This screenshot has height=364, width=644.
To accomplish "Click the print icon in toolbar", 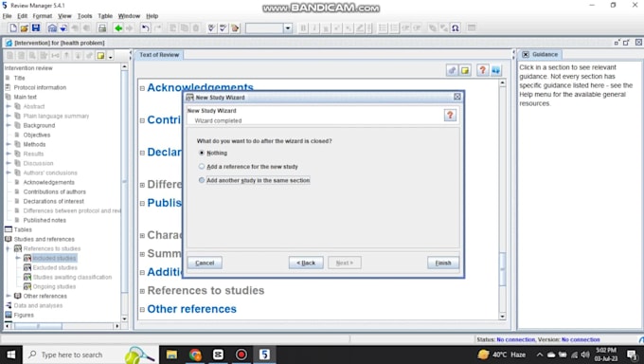I will (x=102, y=28).
